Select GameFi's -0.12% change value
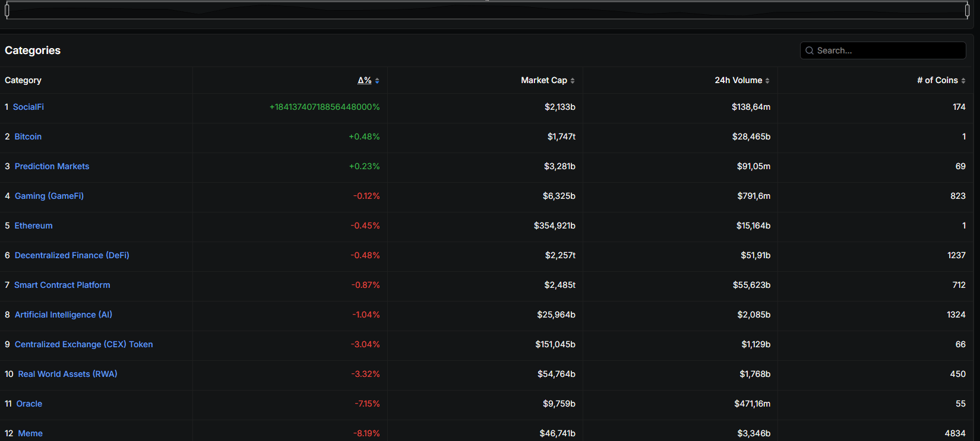Image resolution: width=980 pixels, height=441 pixels. click(366, 196)
